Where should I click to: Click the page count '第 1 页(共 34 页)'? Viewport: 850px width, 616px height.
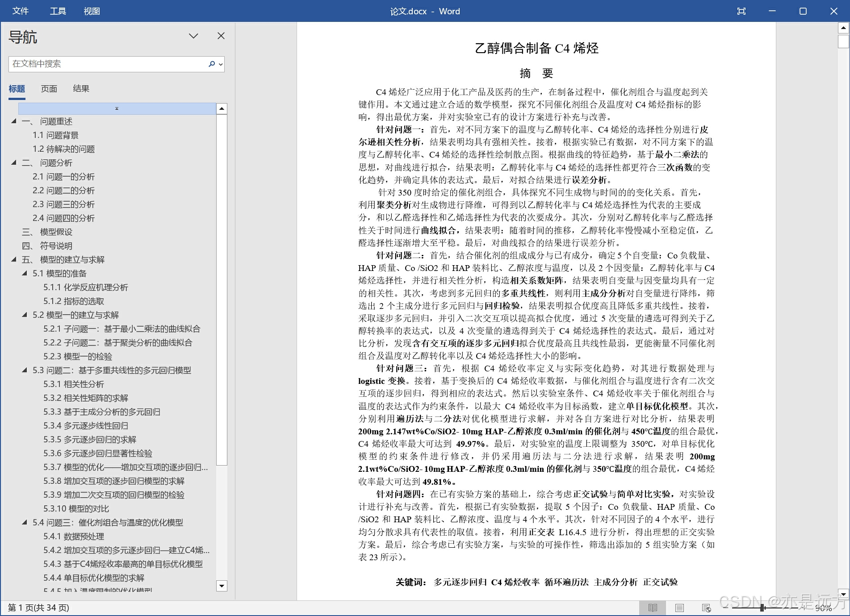tap(39, 608)
